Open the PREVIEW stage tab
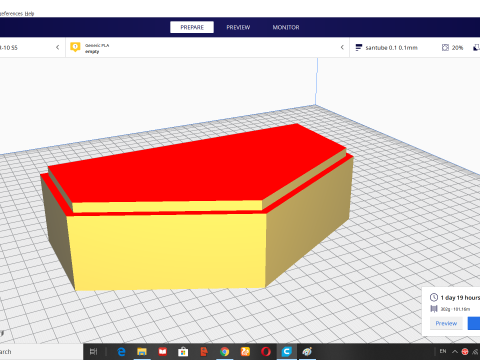480x360 pixels. [x=238, y=27]
